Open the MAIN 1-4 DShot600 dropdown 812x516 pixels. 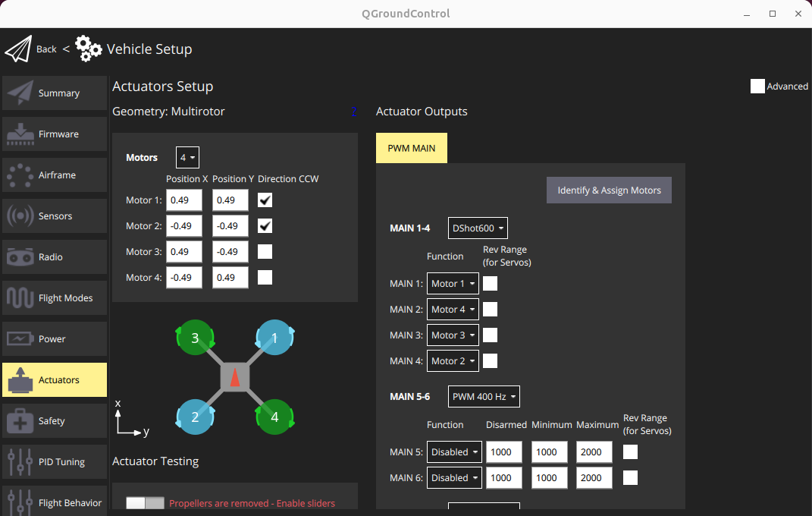click(x=478, y=228)
